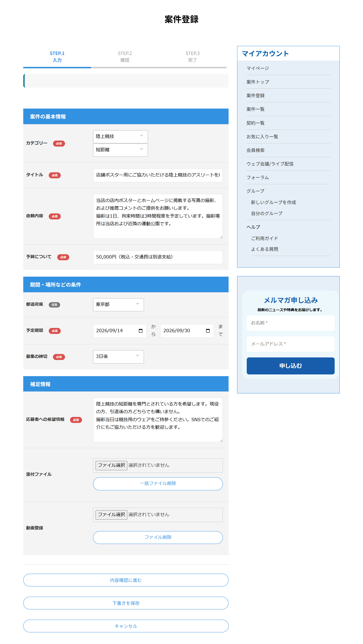This screenshot has height=644, width=363.
Task: Click the 応募者への希望情報 text area
Action: click(158, 420)
